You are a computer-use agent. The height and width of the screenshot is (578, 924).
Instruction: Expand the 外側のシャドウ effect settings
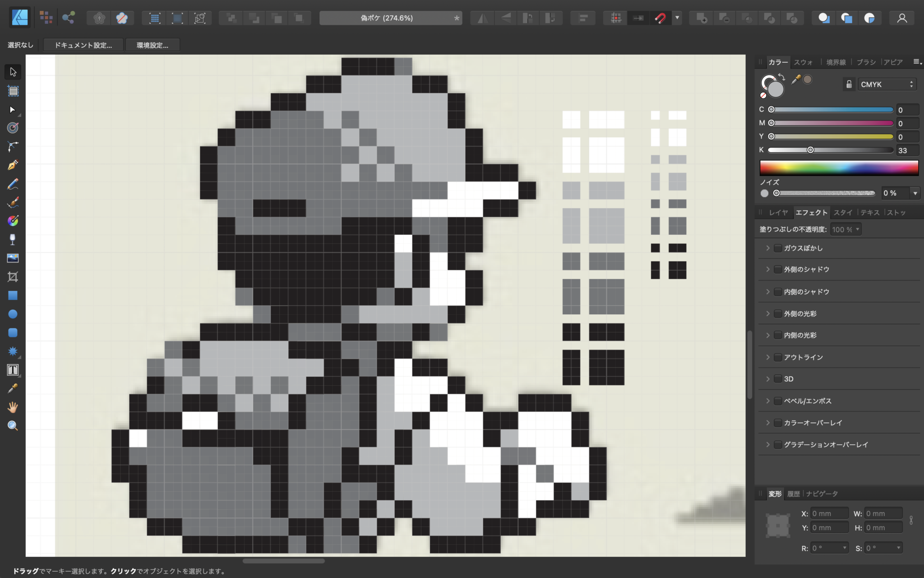point(767,269)
